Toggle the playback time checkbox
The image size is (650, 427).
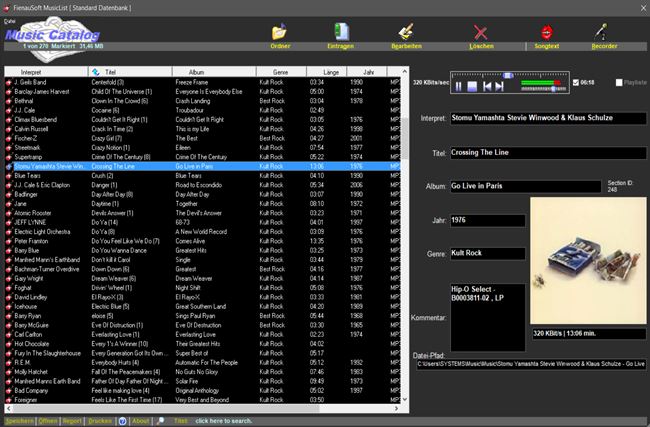coord(575,82)
